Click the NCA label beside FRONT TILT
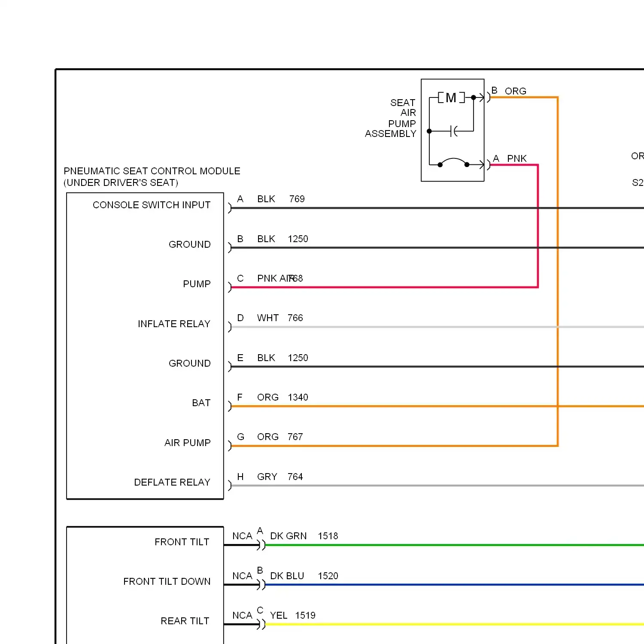The image size is (644, 644). [x=242, y=536]
